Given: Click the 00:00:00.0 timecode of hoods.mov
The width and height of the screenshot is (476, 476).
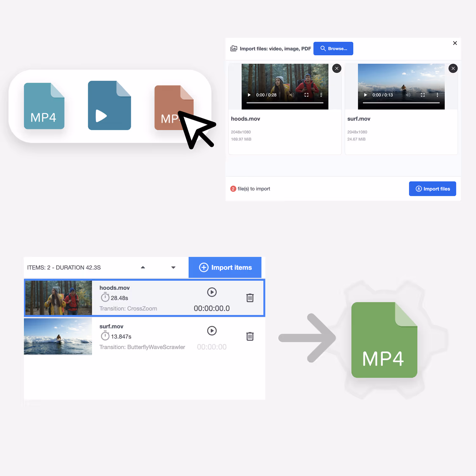Looking at the screenshot, I should [212, 308].
